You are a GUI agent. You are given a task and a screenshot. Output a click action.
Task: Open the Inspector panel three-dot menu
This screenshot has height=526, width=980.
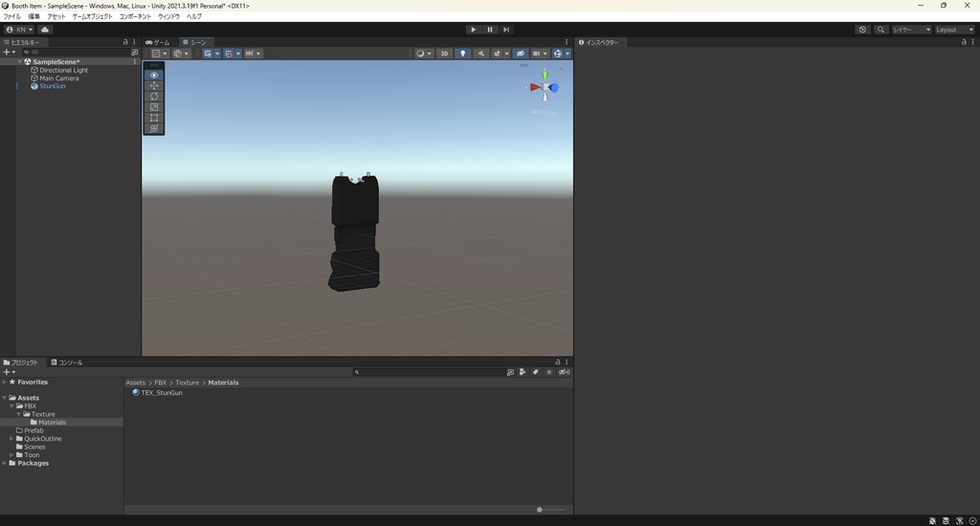[972, 42]
